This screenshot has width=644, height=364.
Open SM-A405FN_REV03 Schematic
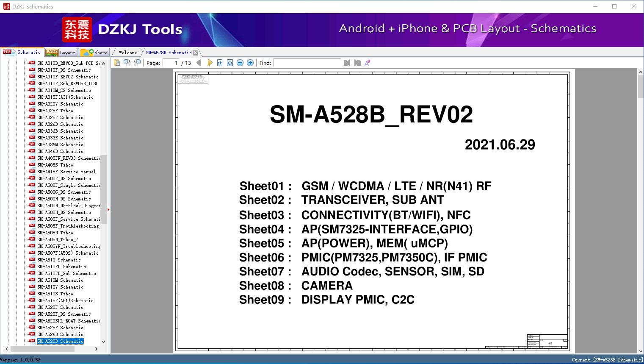(x=68, y=158)
